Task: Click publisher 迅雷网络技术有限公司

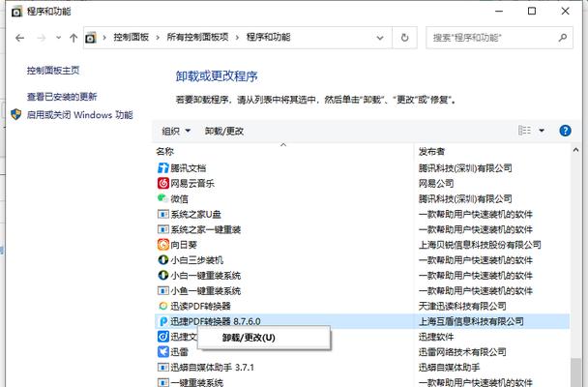Action: point(462,352)
